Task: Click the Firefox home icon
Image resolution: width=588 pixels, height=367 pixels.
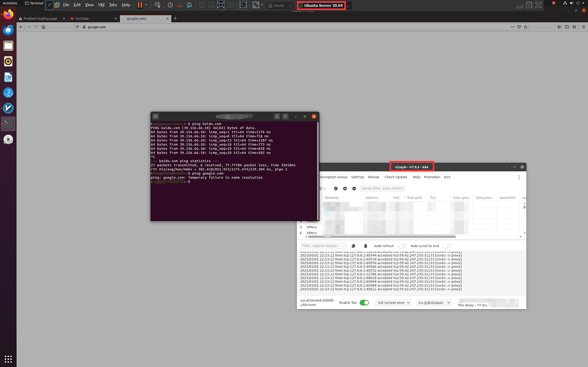Action: (x=43, y=27)
